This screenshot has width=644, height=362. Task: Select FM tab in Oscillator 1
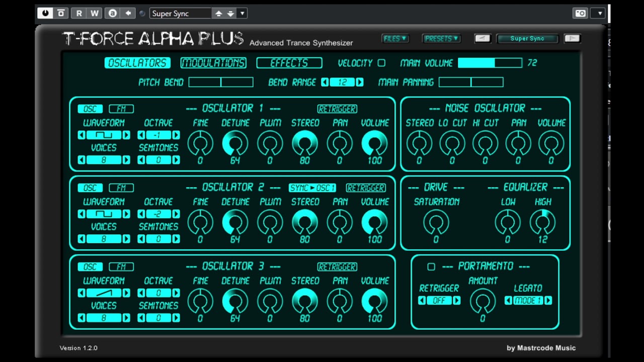point(121,109)
